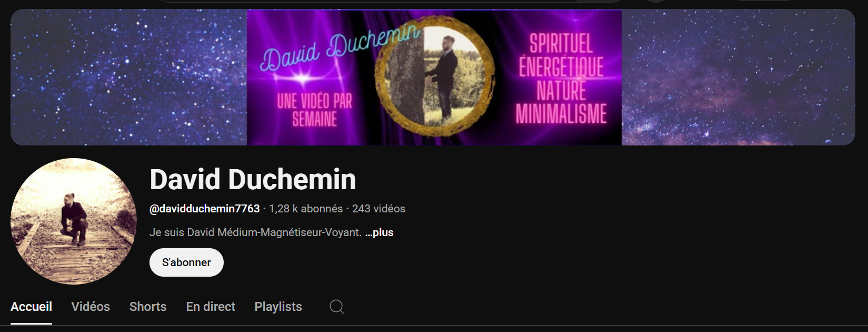Click the 243 vidéos count
This screenshot has width=868, height=332.
(378, 209)
